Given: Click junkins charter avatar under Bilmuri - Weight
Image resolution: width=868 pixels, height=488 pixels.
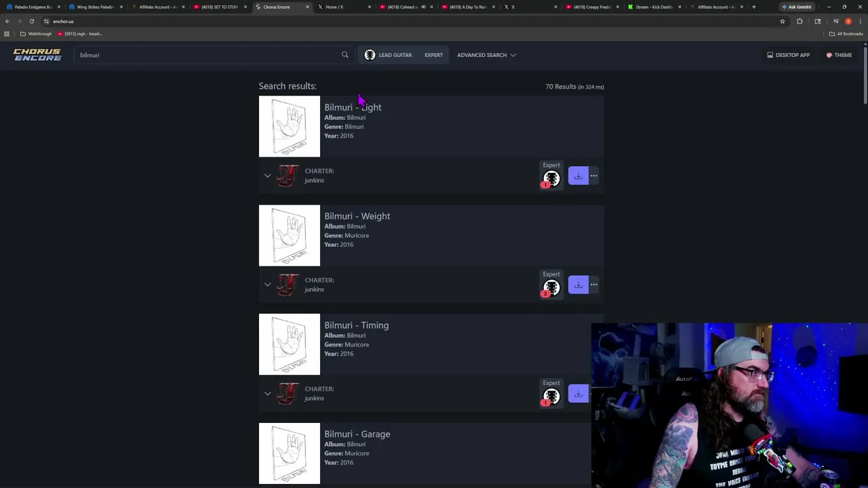Looking at the screenshot, I should (288, 285).
